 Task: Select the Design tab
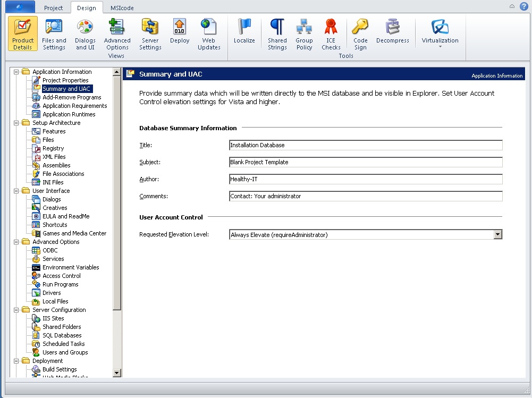point(87,8)
